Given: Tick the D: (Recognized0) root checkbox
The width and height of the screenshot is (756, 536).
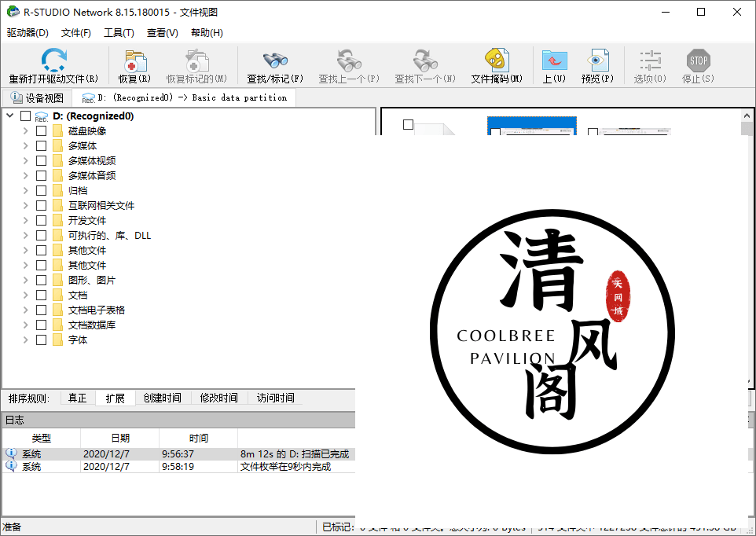Looking at the screenshot, I should (x=26, y=116).
